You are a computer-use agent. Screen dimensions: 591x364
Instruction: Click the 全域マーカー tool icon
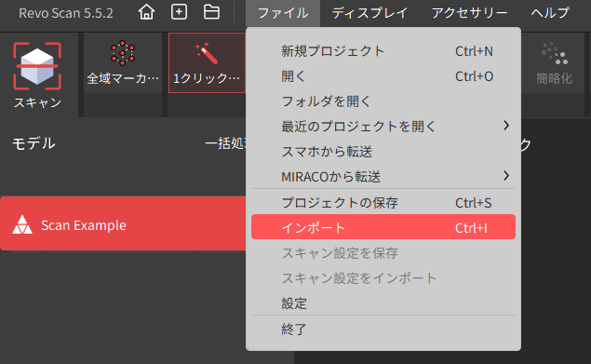[x=123, y=53]
